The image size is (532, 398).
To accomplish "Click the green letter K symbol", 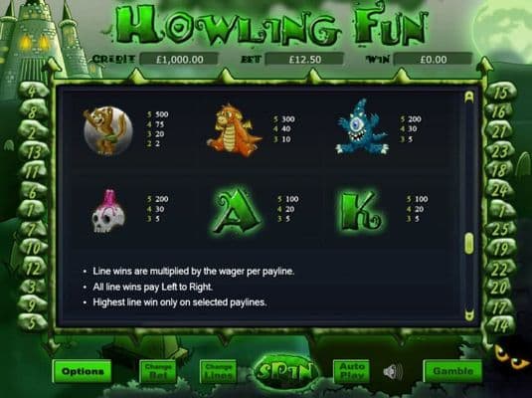I will tap(361, 212).
